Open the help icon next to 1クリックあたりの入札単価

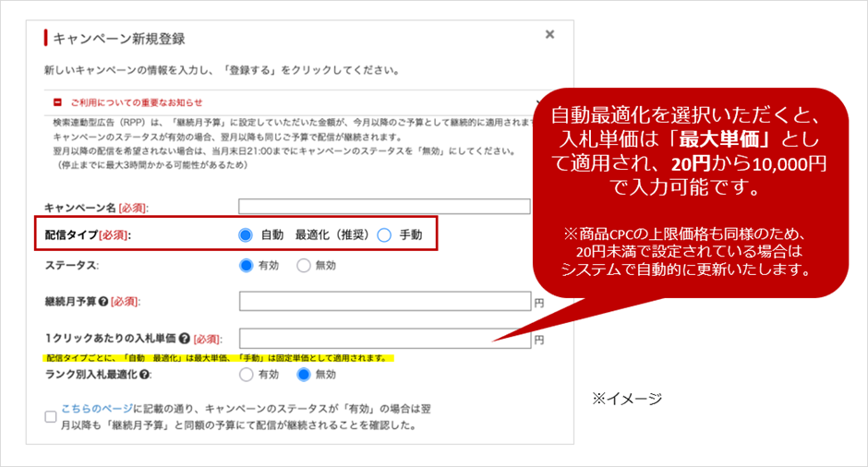tap(185, 339)
